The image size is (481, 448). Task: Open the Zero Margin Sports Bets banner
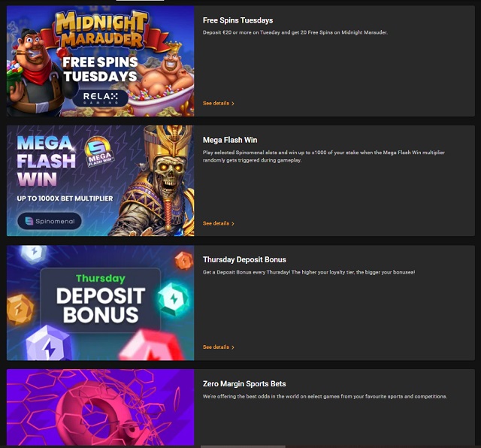click(100, 407)
